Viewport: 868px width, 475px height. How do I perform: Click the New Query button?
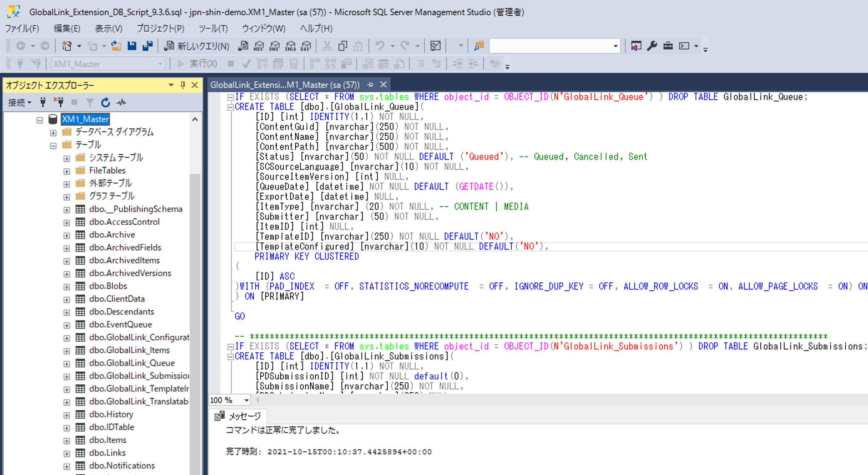(x=197, y=46)
